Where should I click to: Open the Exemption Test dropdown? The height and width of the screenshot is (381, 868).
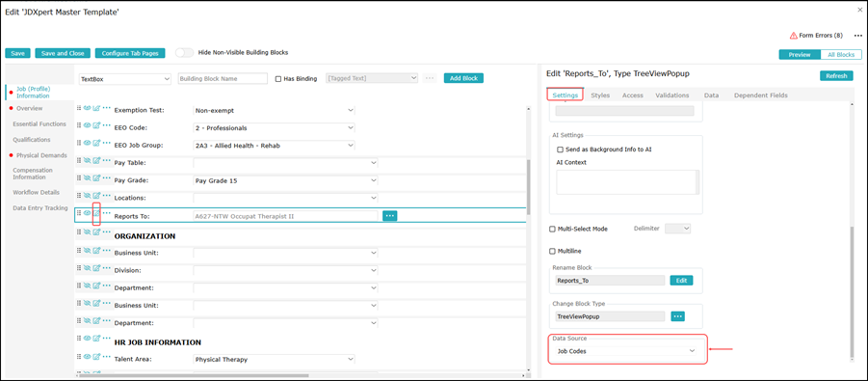click(274, 110)
